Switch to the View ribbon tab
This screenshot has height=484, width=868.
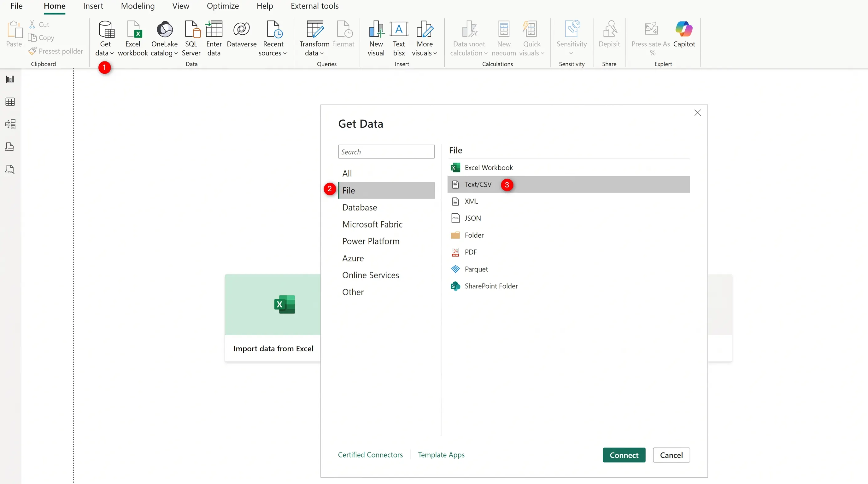pyautogui.click(x=181, y=6)
